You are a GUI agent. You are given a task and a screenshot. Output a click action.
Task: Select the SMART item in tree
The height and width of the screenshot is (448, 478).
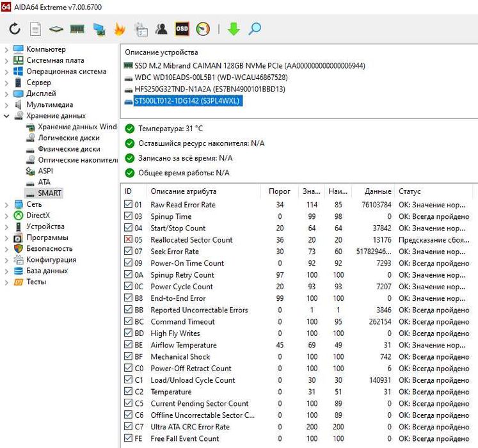pyautogui.click(x=49, y=193)
